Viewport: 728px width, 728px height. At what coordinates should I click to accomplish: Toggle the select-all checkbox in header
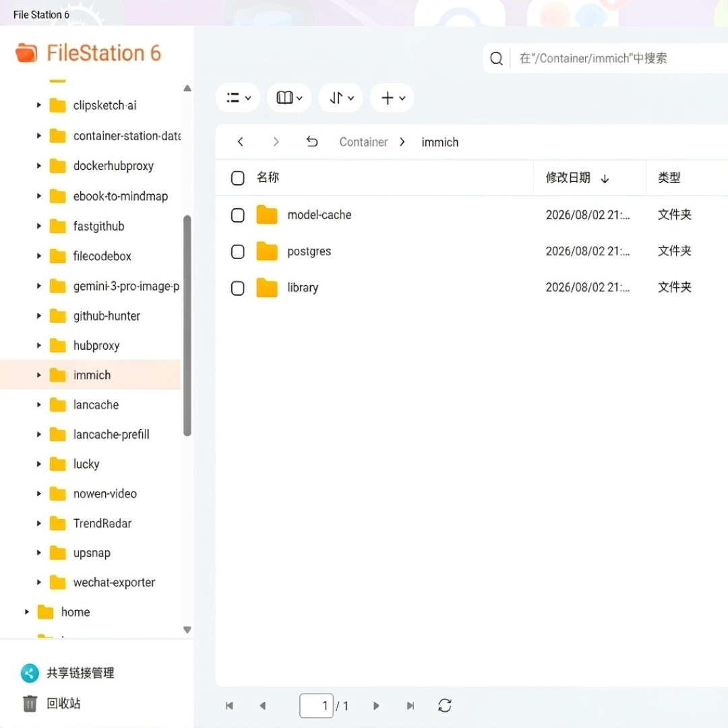point(238,178)
